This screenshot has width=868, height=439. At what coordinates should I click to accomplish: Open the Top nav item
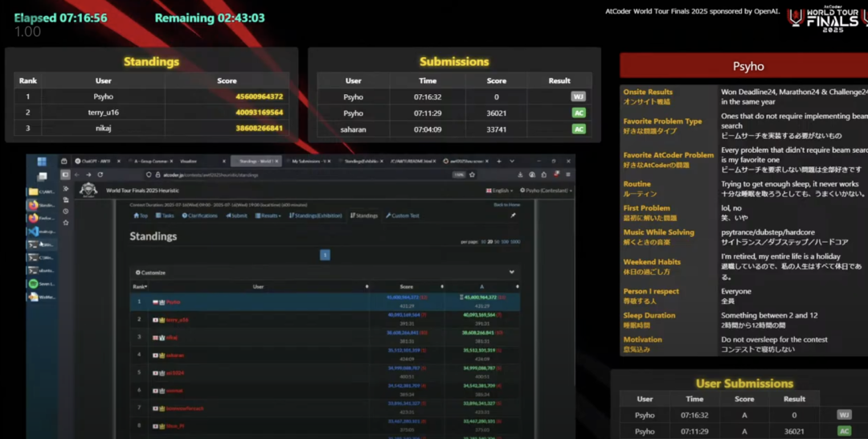pyautogui.click(x=141, y=215)
